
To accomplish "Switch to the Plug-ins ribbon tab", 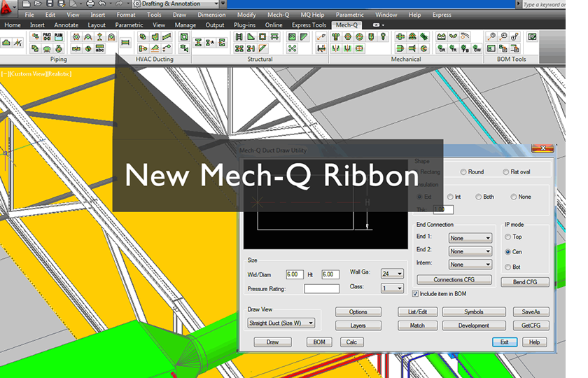I will (x=244, y=25).
